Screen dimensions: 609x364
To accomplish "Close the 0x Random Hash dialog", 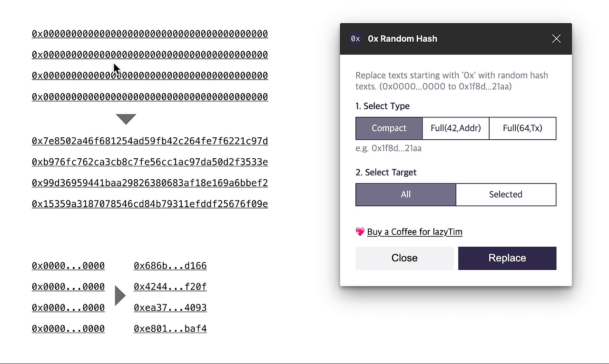I will click(556, 39).
